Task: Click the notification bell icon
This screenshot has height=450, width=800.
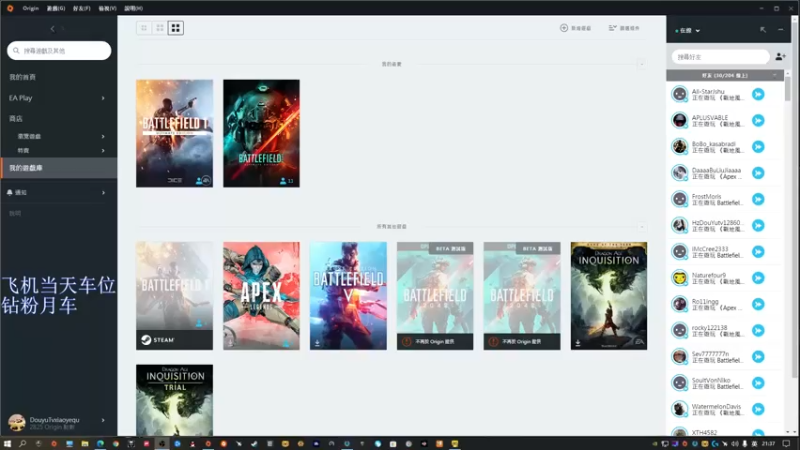Action: [x=10, y=192]
